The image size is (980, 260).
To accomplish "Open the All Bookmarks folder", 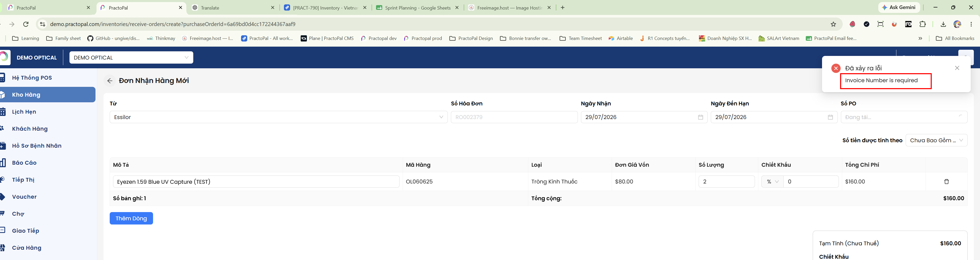I will [955, 38].
